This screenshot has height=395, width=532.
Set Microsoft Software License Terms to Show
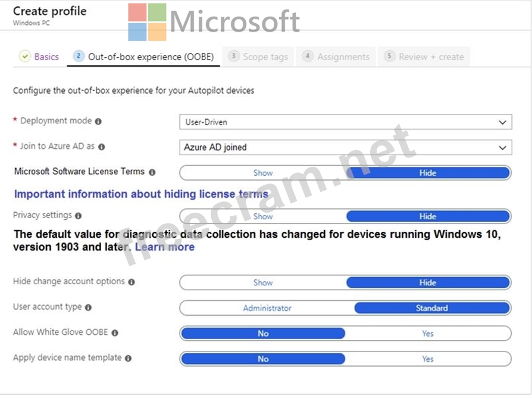click(263, 173)
